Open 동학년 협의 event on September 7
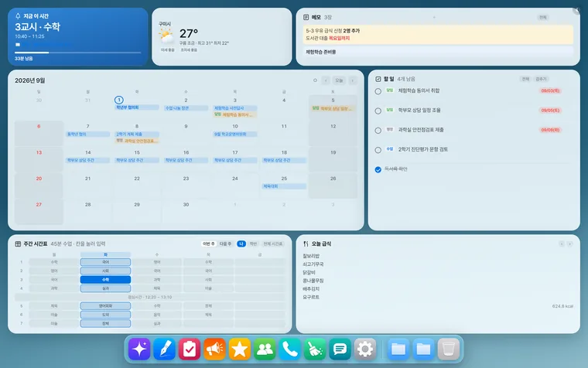The width and height of the screenshot is (588, 368). coord(87,135)
